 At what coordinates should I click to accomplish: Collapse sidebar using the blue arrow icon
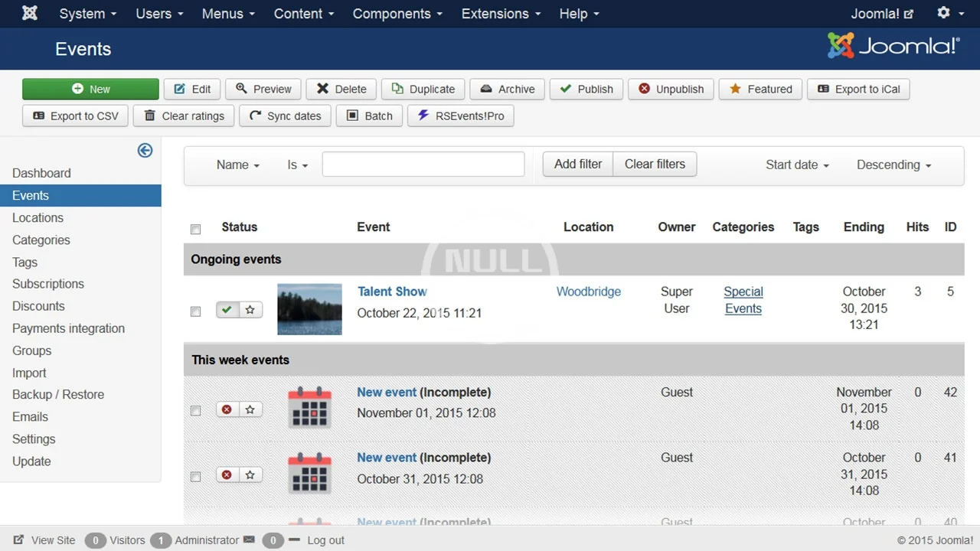145,151
